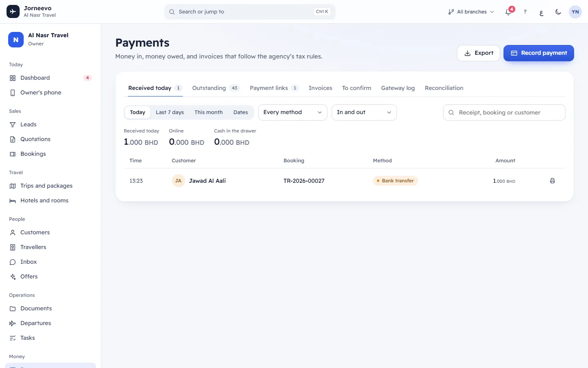Open Hotels and rooms
588x368 pixels.
(x=50, y=200)
